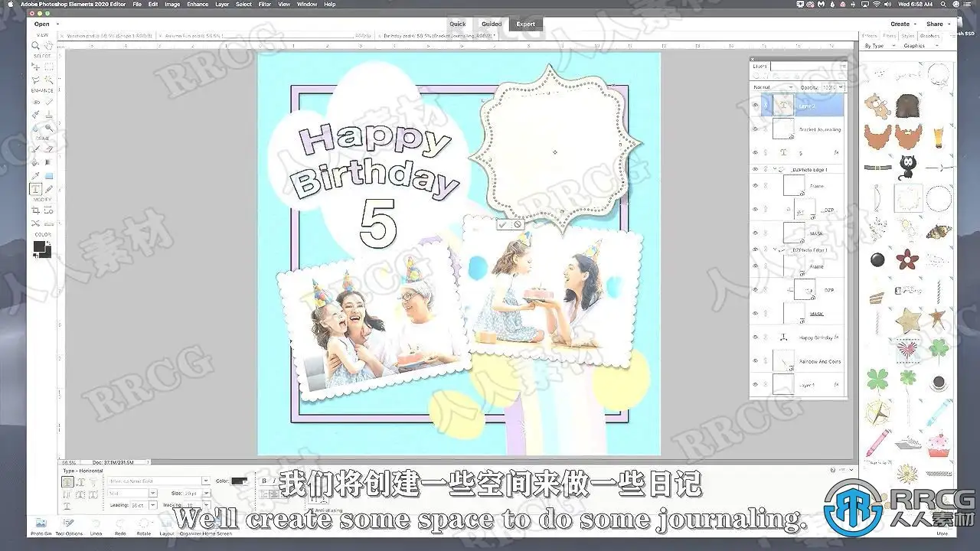Select the Hand tool
This screenshot has width=980, height=551.
pos(48,45)
